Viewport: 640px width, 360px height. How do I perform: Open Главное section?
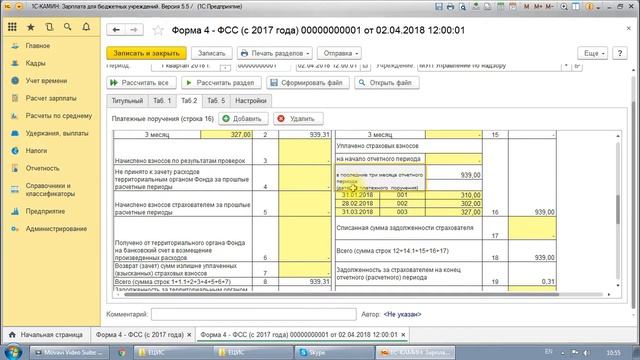coord(38,46)
